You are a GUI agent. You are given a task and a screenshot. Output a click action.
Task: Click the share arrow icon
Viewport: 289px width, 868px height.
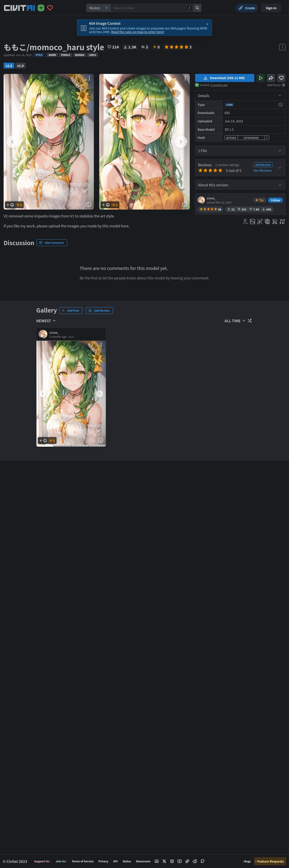(x=271, y=78)
